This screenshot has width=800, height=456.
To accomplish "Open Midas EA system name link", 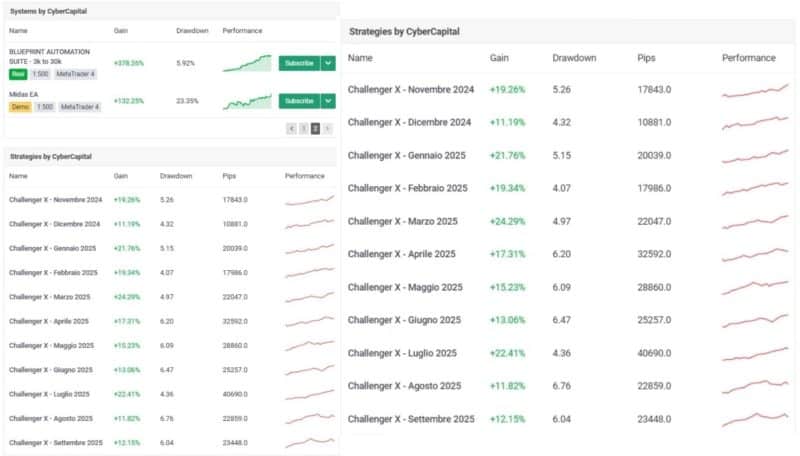I will tap(24, 95).
